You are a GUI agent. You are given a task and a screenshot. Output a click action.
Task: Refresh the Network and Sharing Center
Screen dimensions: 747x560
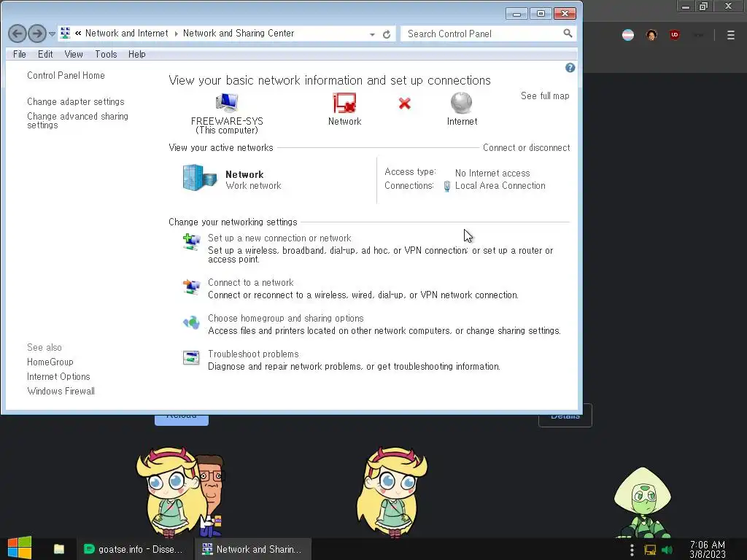coord(387,34)
